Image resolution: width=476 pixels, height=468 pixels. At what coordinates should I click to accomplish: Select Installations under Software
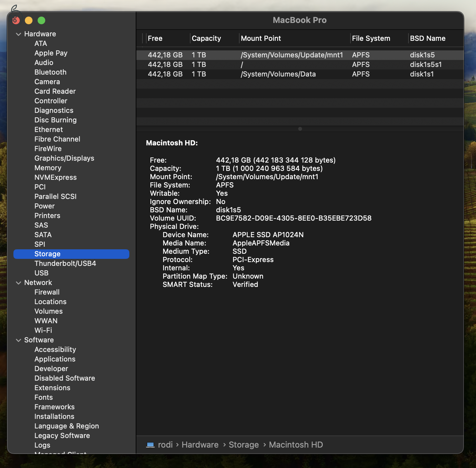click(x=54, y=416)
